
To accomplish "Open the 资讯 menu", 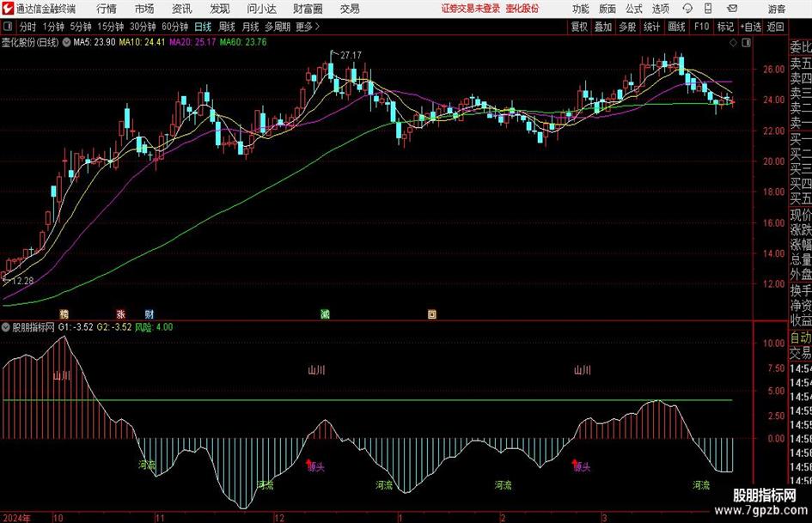I will (182, 9).
